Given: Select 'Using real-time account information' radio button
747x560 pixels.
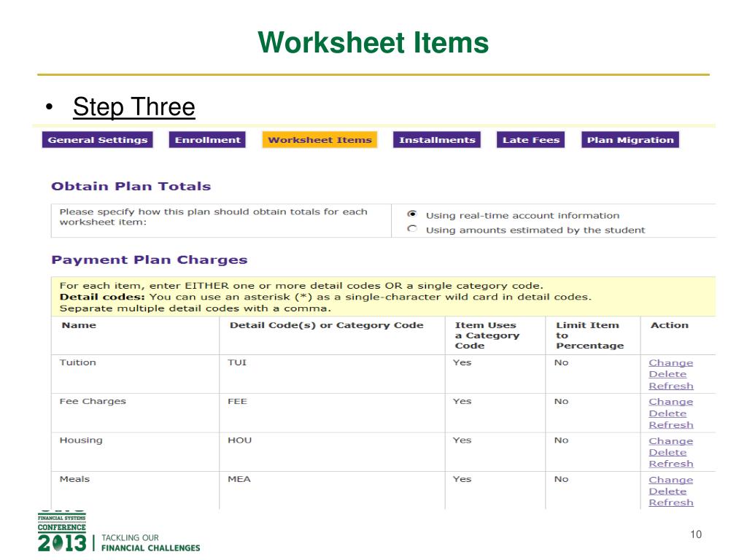Looking at the screenshot, I should (412, 214).
